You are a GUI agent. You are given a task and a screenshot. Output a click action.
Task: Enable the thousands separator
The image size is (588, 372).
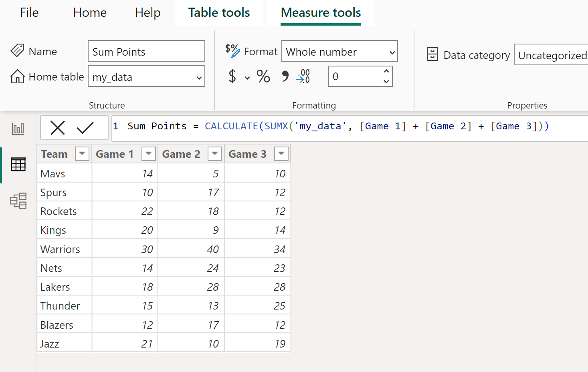tap(284, 76)
